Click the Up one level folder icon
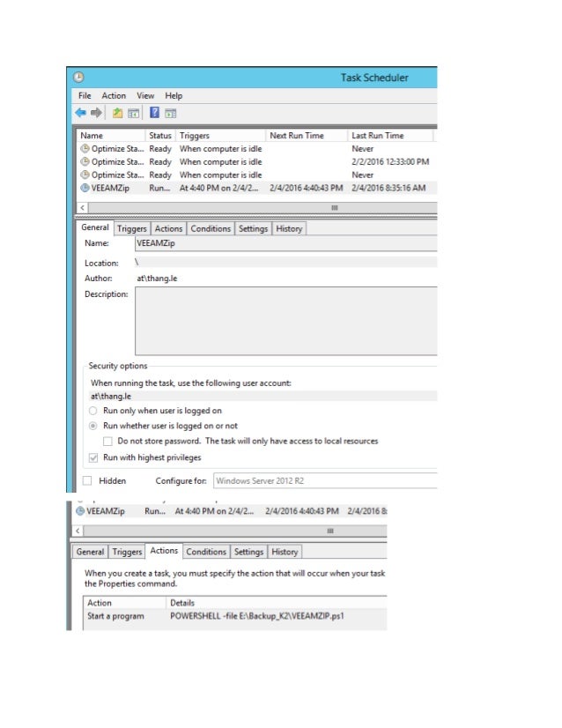The image size is (562, 728). (117, 113)
